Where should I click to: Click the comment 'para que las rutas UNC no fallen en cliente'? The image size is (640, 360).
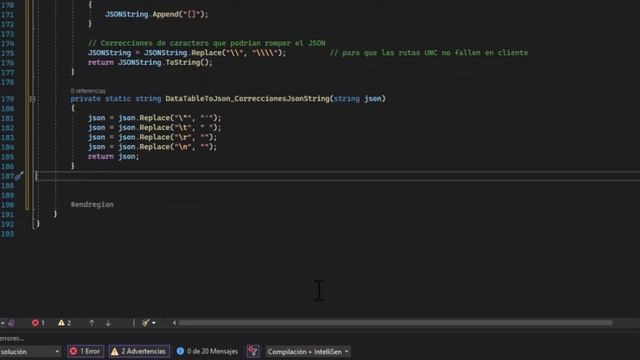click(429, 53)
